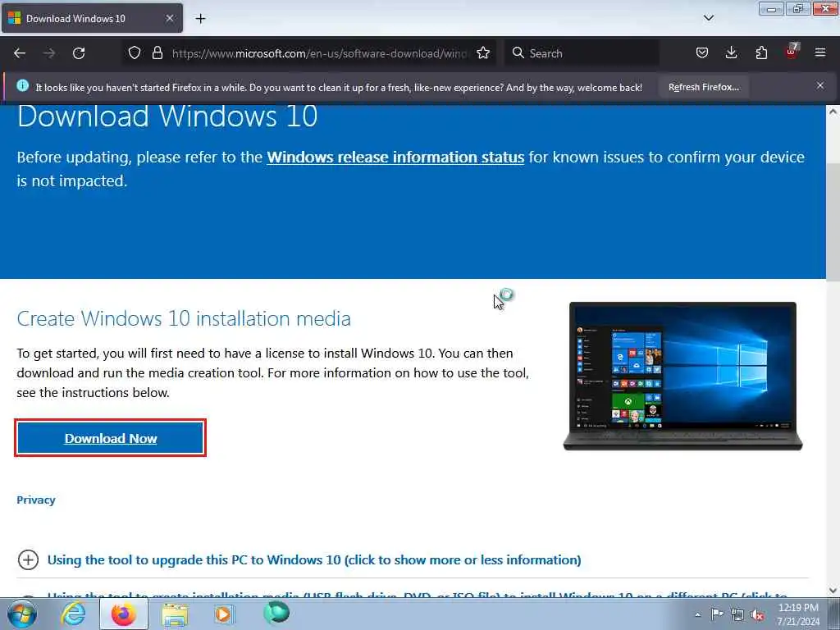This screenshot has width=840, height=630.
Task: Open Save to Pocket icon
Action: click(x=702, y=52)
